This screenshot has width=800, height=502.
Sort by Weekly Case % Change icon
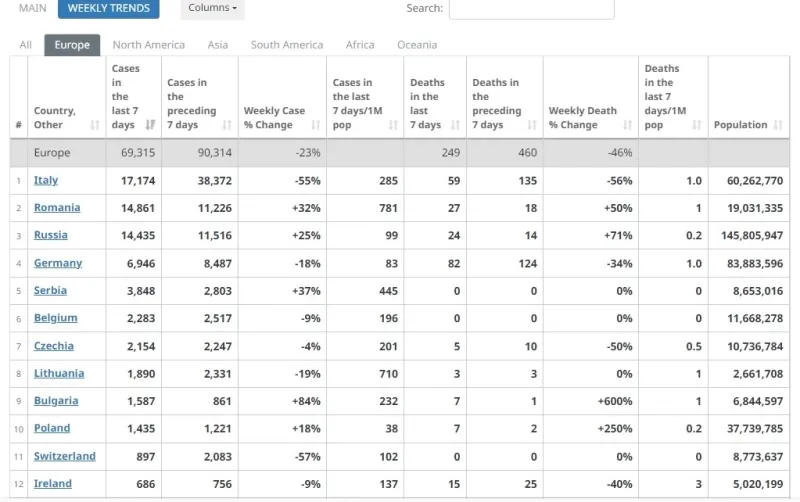316,125
